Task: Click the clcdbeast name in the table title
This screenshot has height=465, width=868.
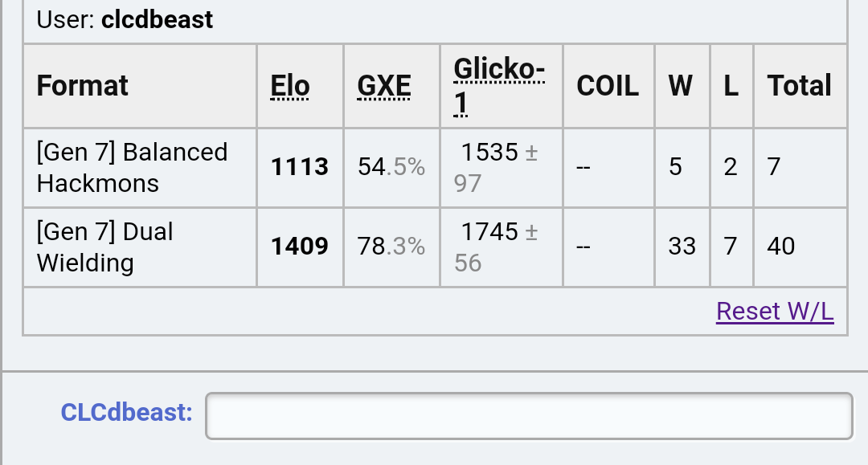Action: click(x=158, y=19)
